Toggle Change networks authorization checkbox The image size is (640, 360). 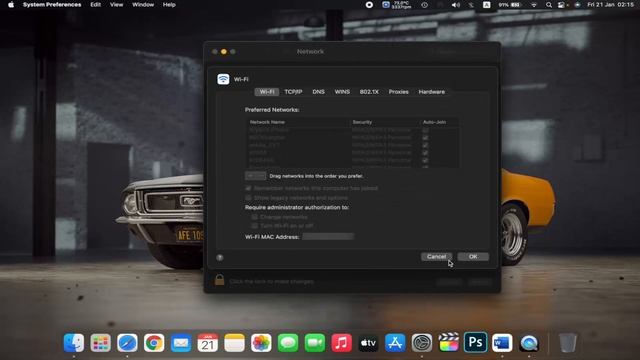tap(255, 217)
